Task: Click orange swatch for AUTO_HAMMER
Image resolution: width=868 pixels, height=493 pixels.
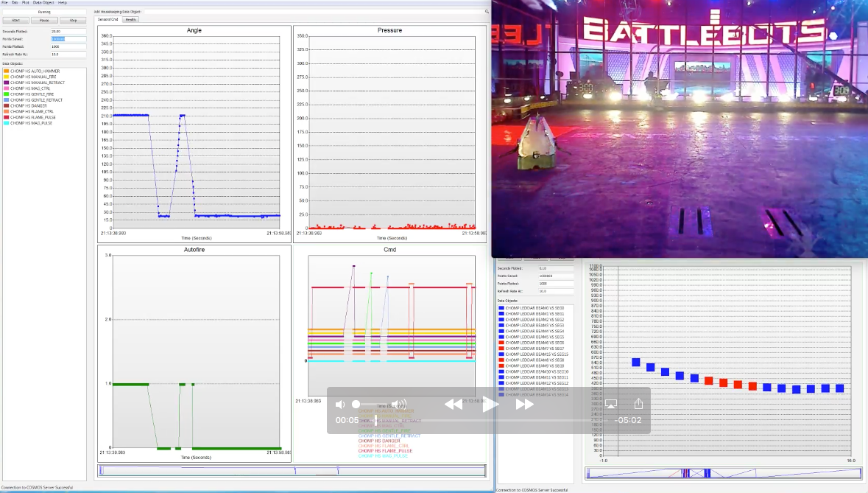Action: (x=6, y=71)
